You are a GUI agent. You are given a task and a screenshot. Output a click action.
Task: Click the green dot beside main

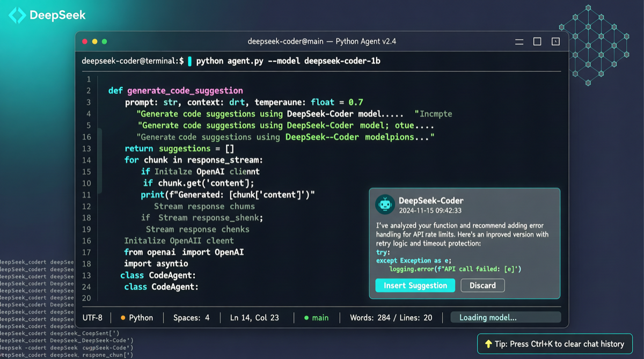[306, 318]
